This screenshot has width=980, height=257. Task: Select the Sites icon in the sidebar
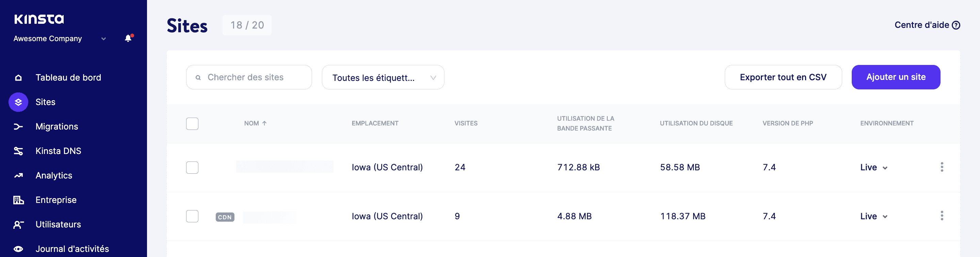(18, 102)
